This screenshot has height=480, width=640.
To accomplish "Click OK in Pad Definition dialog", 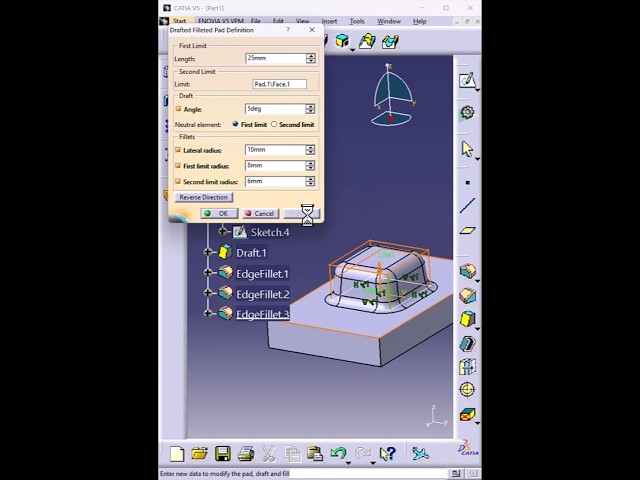I will click(x=219, y=213).
